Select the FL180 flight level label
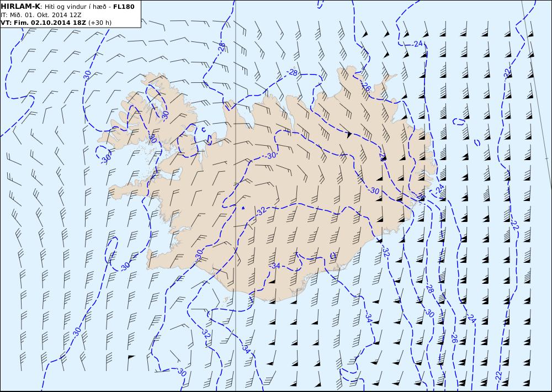The width and height of the screenshot is (552, 392). click(x=124, y=7)
